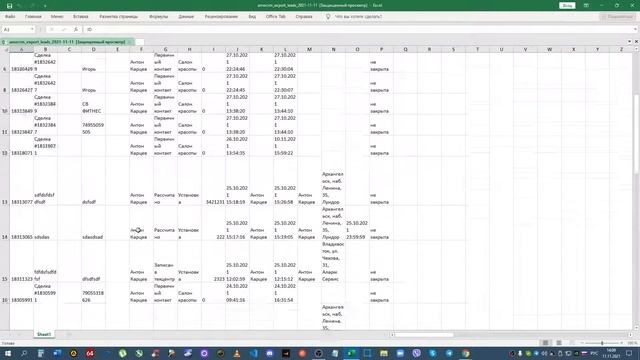Open the notification center icon
Viewport: 640px width, 360px height.
[x=629, y=353]
